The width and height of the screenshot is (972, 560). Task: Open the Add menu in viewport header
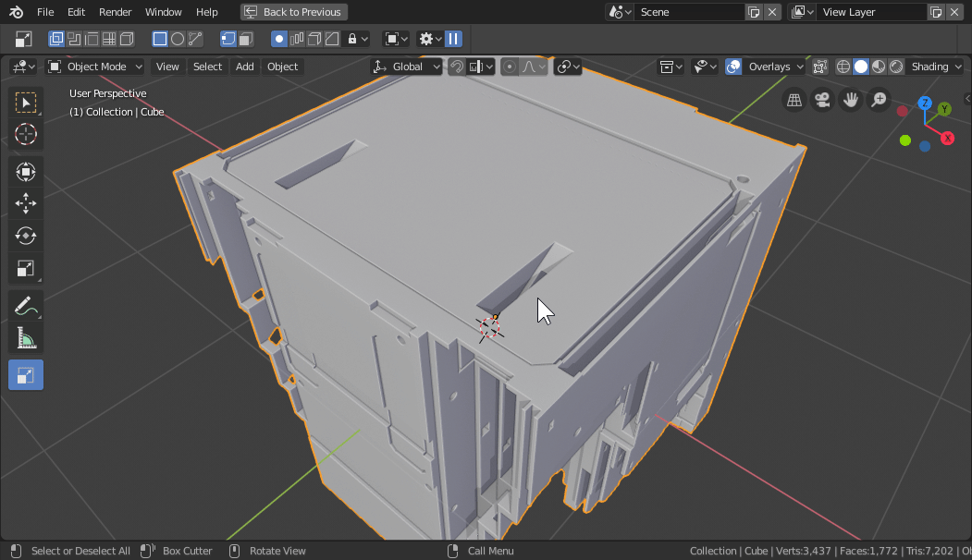point(244,67)
